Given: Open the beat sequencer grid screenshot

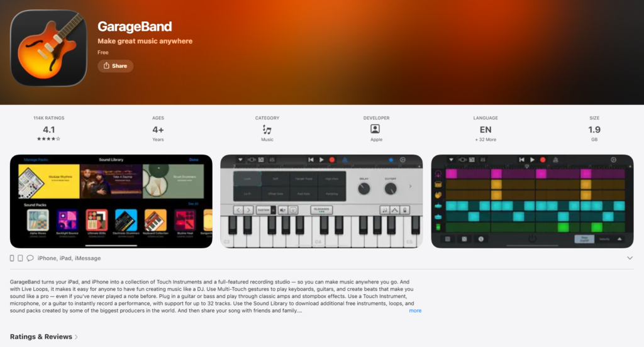Looking at the screenshot, I should [x=532, y=201].
